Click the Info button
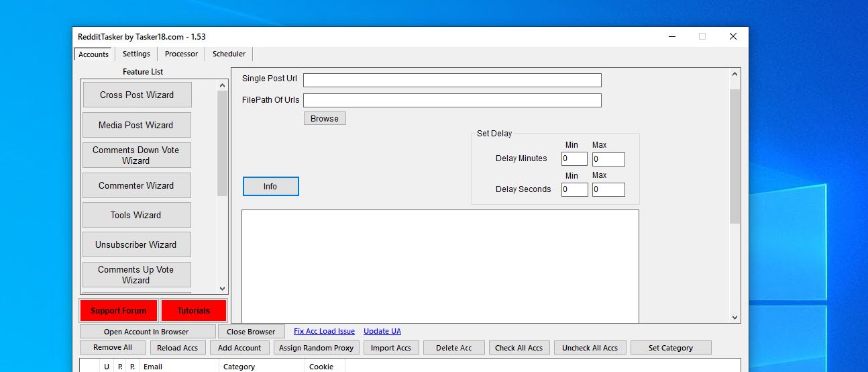Screen dimensions: 868x372 coord(270,187)
